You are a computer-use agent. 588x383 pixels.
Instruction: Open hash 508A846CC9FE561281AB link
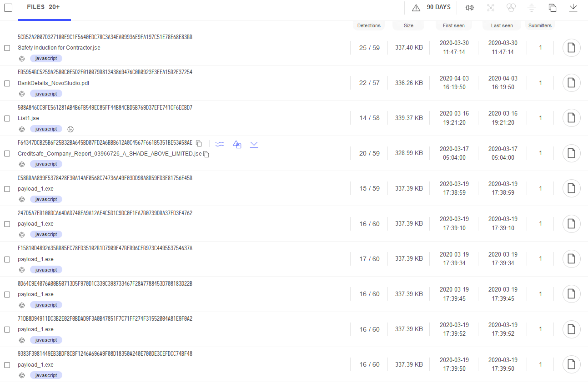105,107
